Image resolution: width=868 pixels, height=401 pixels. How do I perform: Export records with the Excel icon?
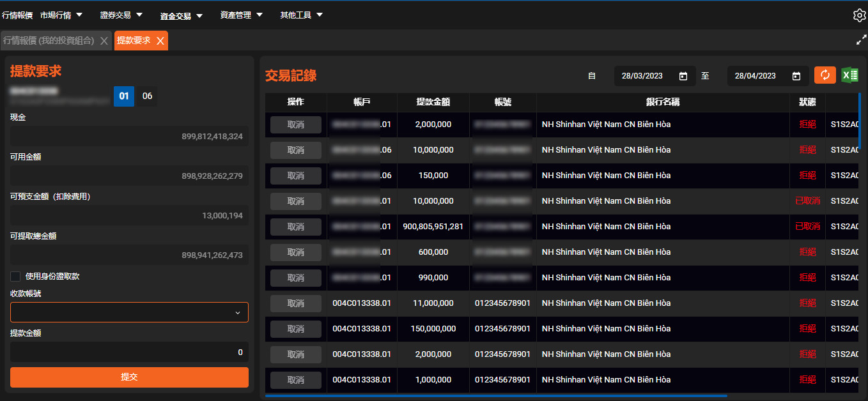(849, 75)
